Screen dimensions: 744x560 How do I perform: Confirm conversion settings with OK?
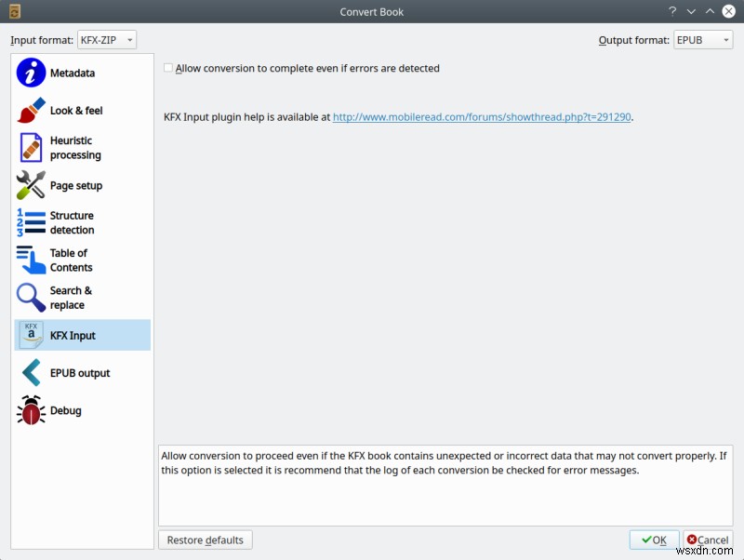[654, 540]
